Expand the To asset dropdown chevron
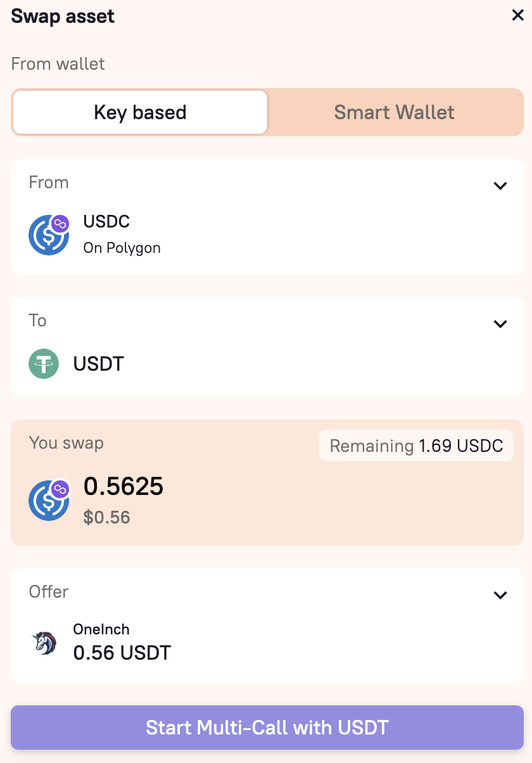This screenshot has width=532, height=763. [x=500, y=324]
